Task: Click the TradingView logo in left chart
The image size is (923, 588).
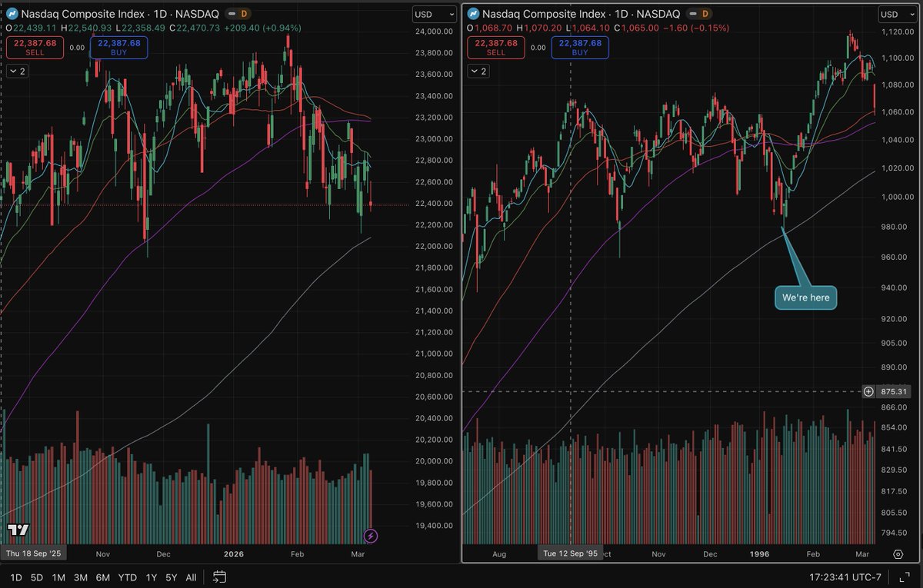Action: click(x=18, y=530)
